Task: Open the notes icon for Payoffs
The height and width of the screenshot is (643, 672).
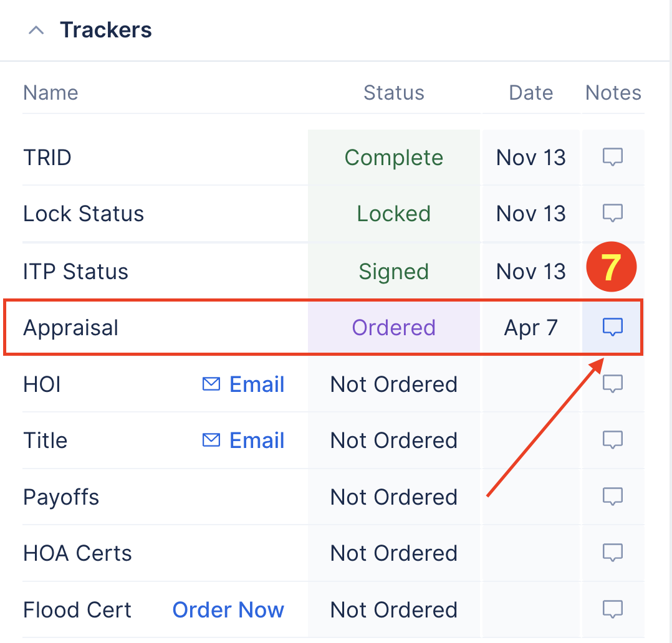Action: pos(613,496)
